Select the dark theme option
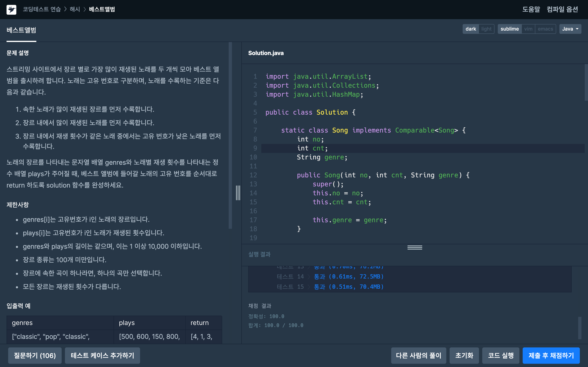The width and height of the screenshot is (588, 367). (x=471, y=29)
